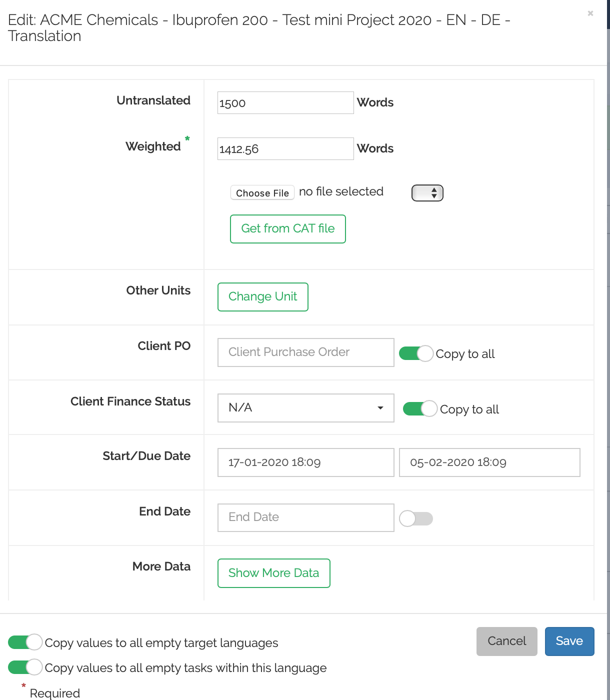Screen dimensions: 610x700
Task: Click the Weighted words input field
Action: [x=285, y=148]
